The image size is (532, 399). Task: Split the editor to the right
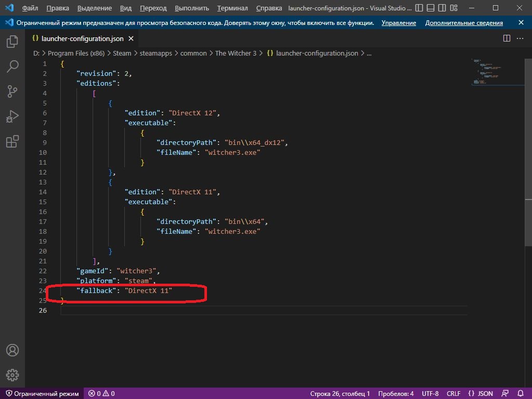click(x=507, y=38)
